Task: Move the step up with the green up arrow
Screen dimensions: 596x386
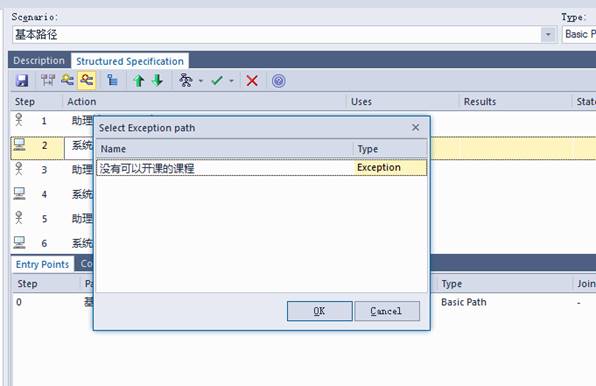Action: click(139, 81)
